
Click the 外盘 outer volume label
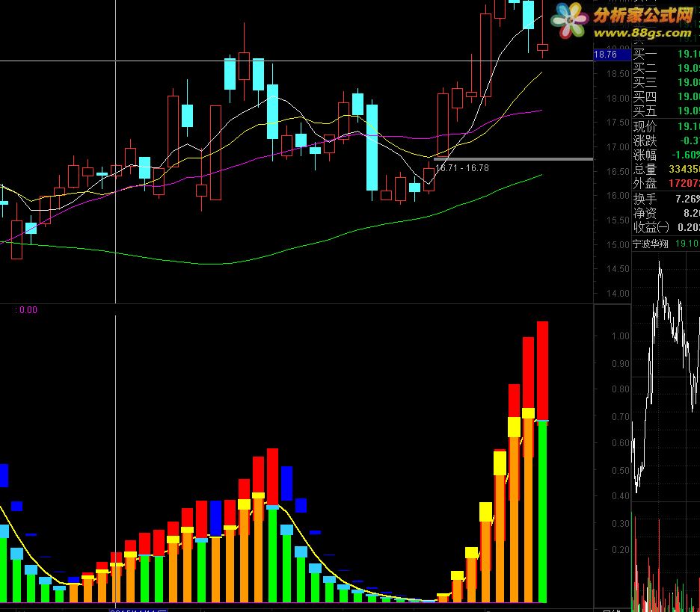(645, 183)
